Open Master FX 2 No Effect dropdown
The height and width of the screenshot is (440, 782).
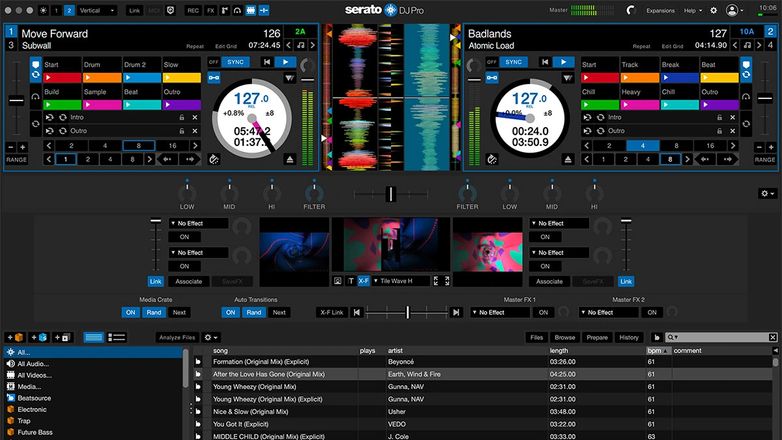pos(608,312)
